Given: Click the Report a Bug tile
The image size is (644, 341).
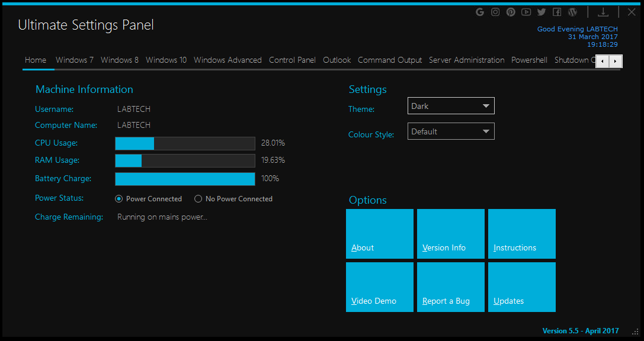Looking at the screenshot, I should pos(450,287).
